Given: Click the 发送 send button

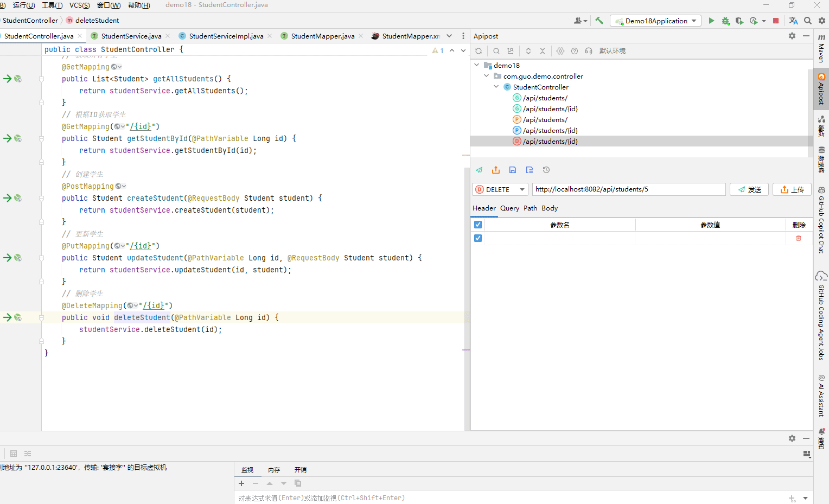Looking at the screenshot, I should [x=749, y=189].
